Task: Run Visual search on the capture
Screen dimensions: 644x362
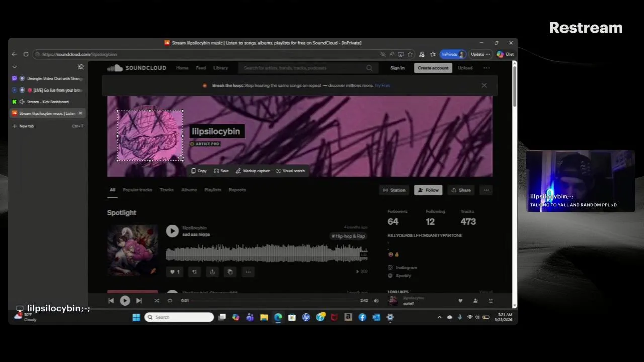Action: tap(290, 171)
